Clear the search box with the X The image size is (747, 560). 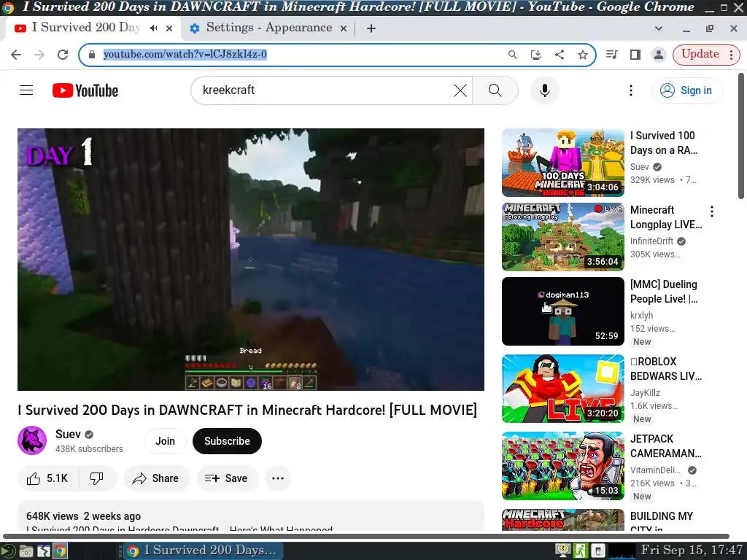[x=460, y=90]
